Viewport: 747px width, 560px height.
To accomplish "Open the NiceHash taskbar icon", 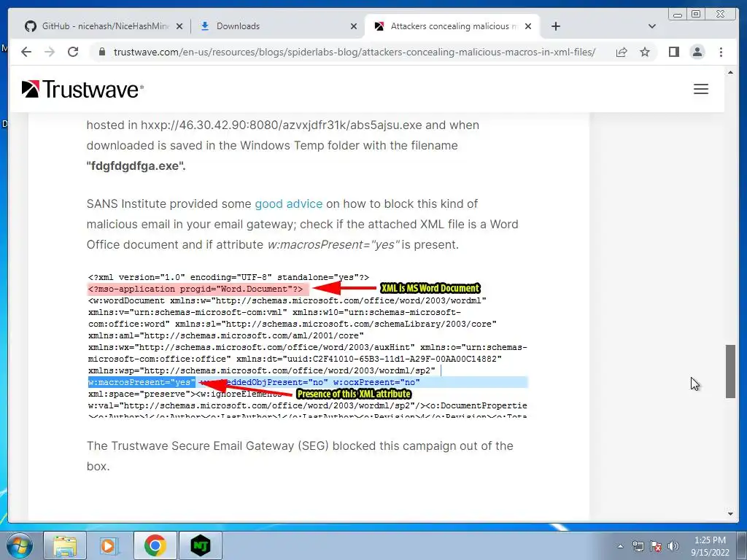I will 200,545.
